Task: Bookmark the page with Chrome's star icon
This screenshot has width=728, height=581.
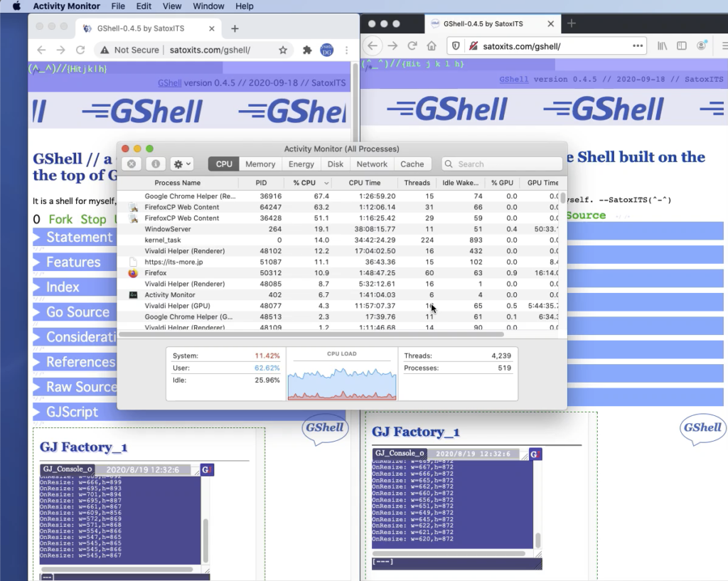Action: click(283, 50)
